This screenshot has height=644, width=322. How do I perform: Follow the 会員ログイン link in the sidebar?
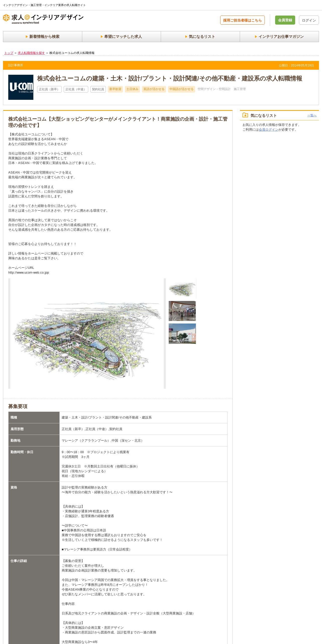click(x=269, y=130)
